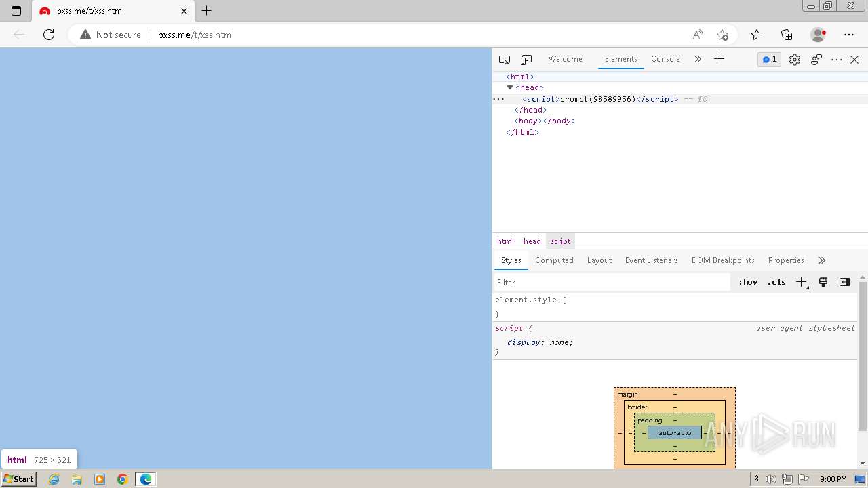Open Customize and control DevTools menu
The height and width of the screenshot is (488, 868).
point(837,60)
